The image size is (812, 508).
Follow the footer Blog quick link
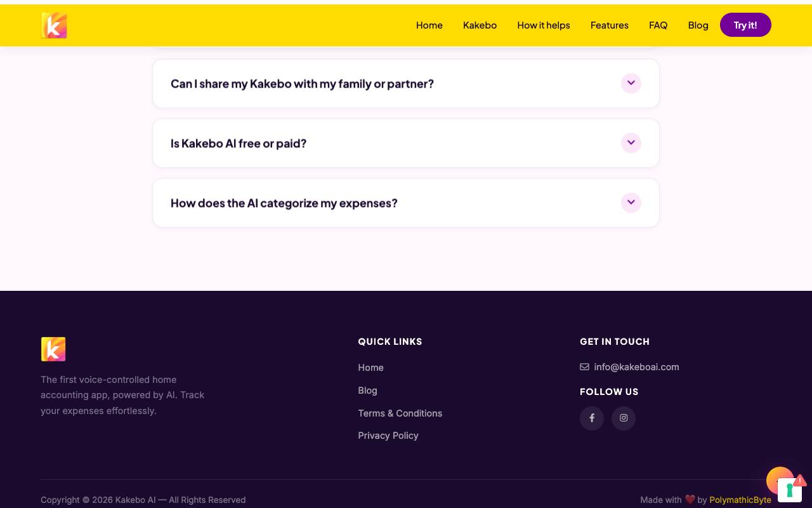(x=367, y=391)
